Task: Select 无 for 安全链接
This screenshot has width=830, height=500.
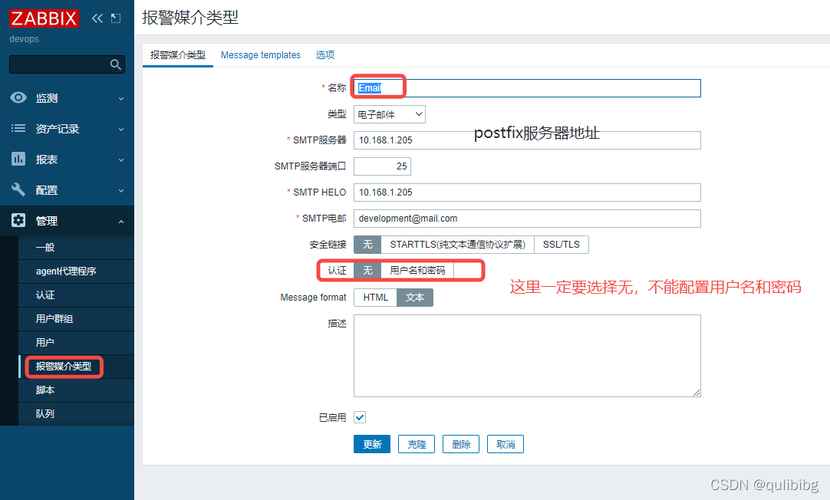Action: 367,244
